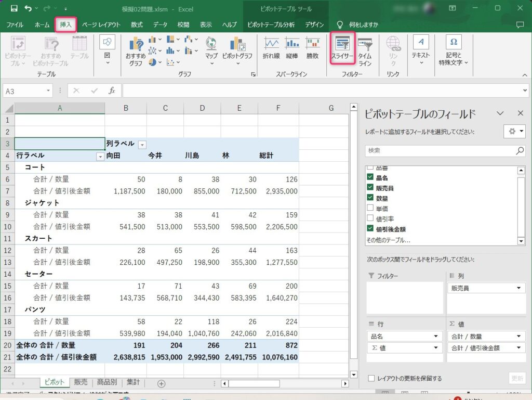Uncheck the 品名 field checkbox
Screen dimensions: 532x400
(x=370, y=178)
